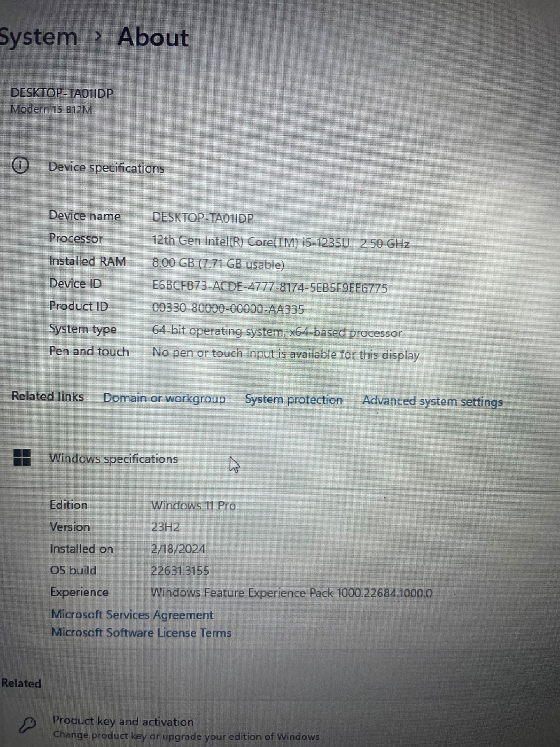This screenshot has height=747, width=560.
Task: Select the Version value 23H2
Action: 165,527
